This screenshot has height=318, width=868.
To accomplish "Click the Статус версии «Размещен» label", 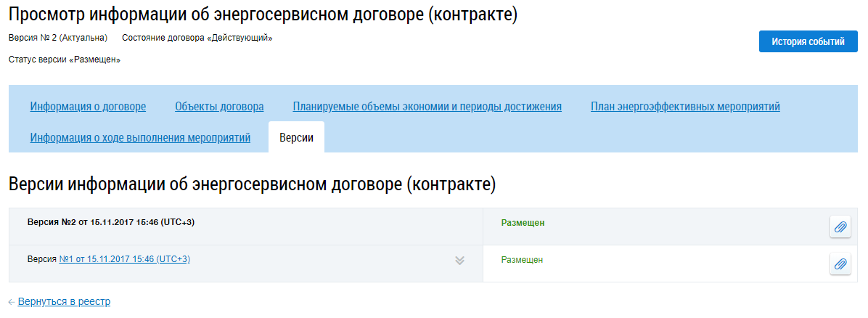I will point(64,60).
